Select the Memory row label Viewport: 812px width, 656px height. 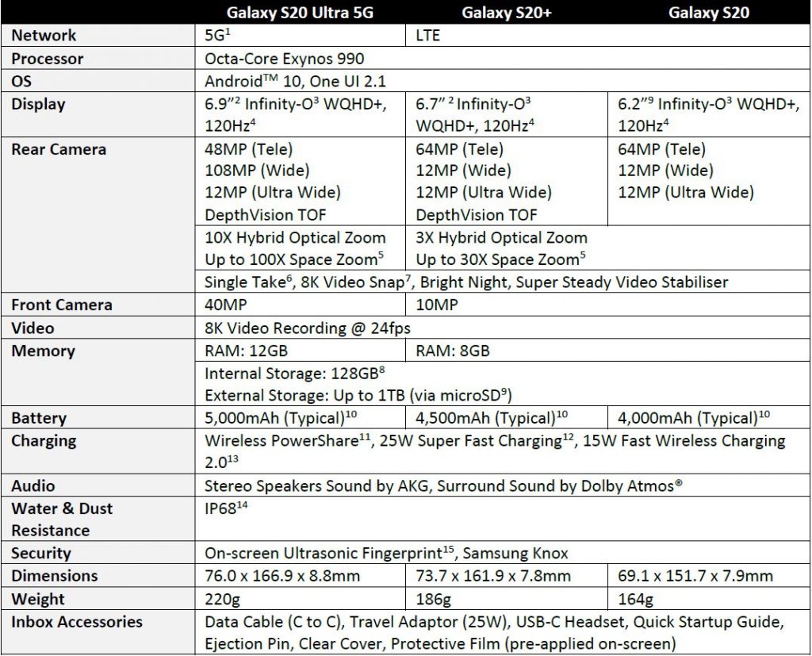[x=43, y=351]
